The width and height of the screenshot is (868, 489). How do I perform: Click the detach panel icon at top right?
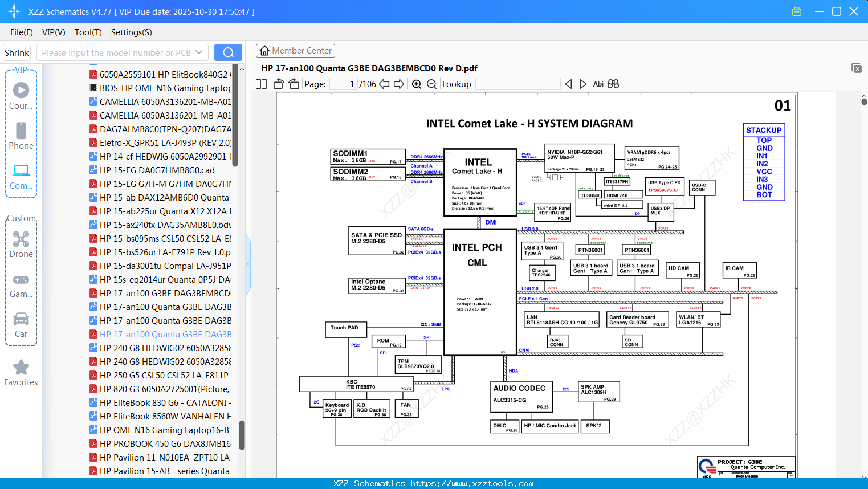857,68
